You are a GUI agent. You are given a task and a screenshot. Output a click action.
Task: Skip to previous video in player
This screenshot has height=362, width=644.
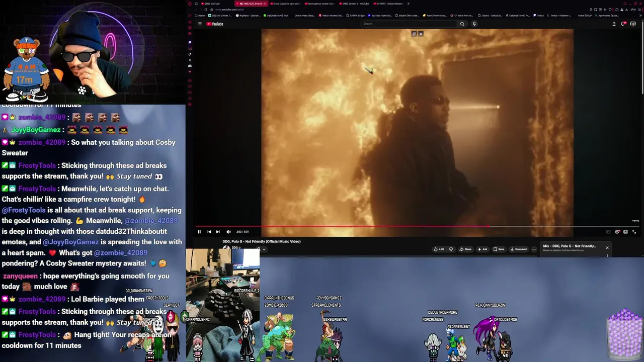[209, 232]
